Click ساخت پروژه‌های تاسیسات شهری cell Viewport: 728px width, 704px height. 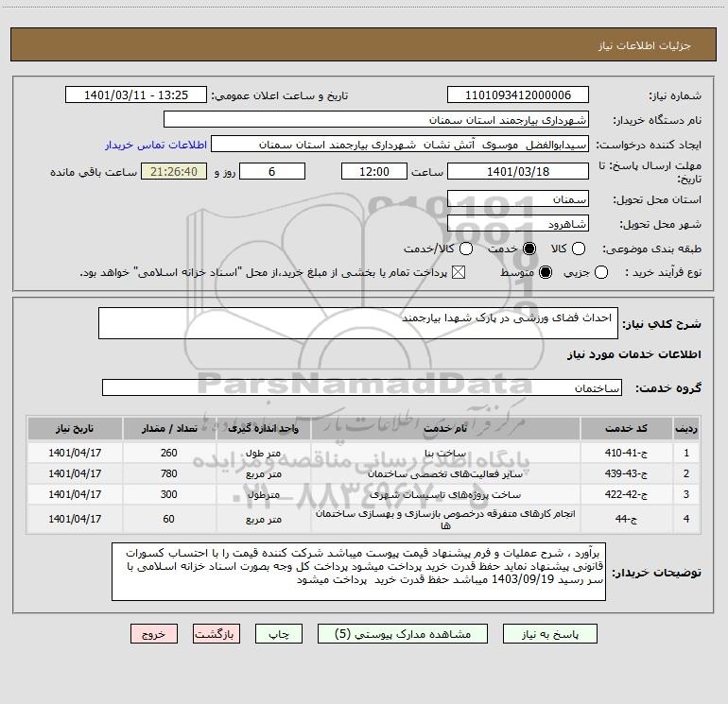[x=445, y=495]
